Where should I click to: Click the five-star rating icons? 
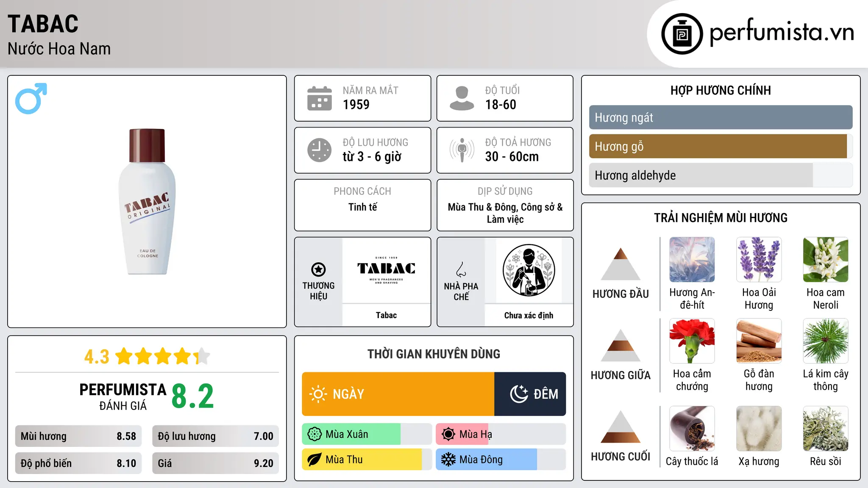(x=163, y=356)
